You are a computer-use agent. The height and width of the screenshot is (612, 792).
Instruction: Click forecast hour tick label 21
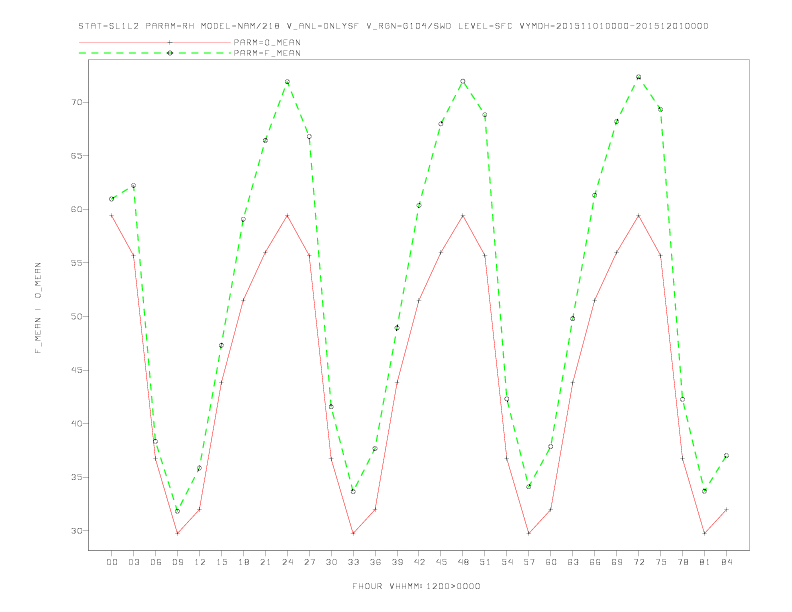pos(265,562)
